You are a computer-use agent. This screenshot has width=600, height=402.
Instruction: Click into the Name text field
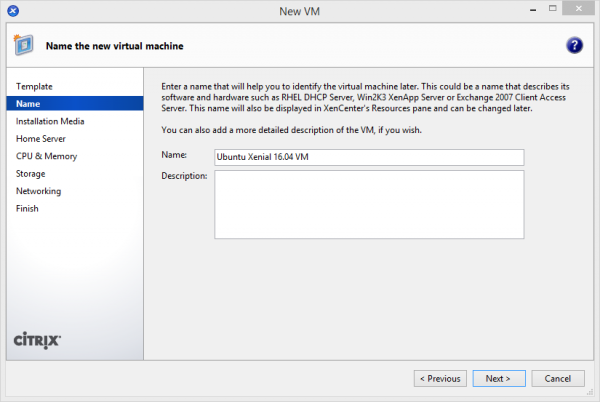(x=369, y=157)
